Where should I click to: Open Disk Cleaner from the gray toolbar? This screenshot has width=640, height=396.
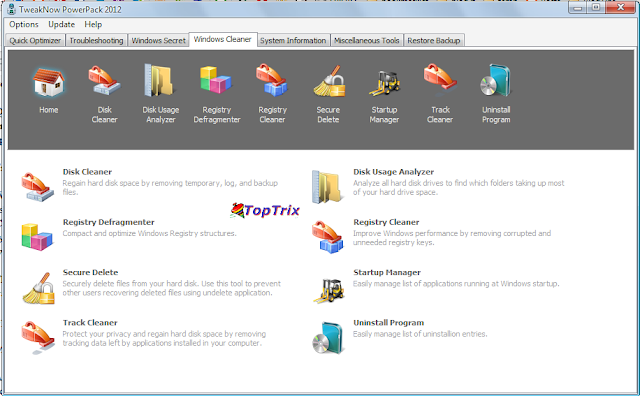(104, 81)
